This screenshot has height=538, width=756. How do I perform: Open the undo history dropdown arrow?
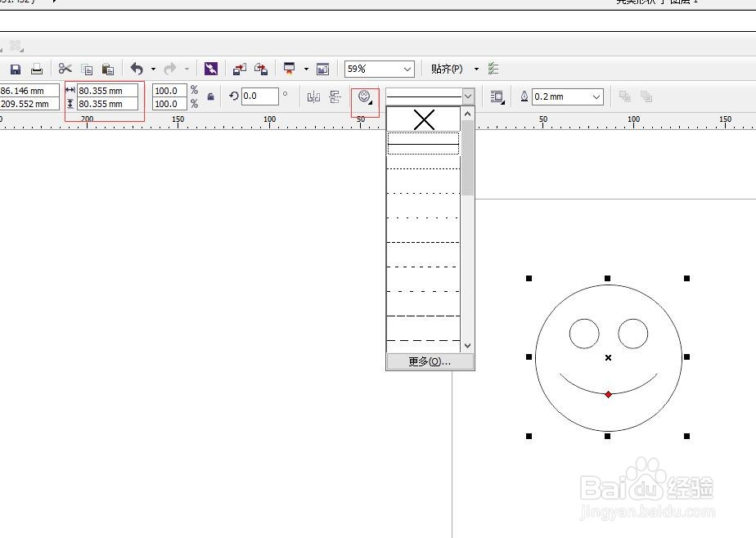coord(153,69)
